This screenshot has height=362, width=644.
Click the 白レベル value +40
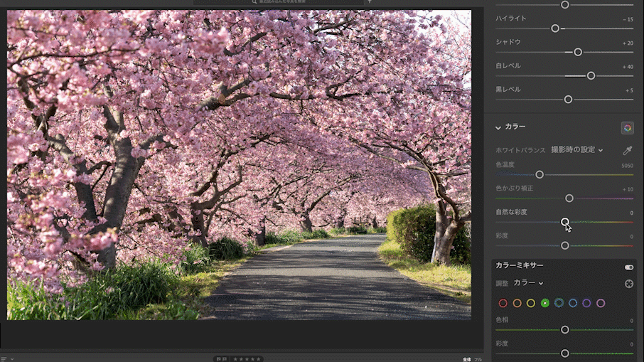point(628,67)
